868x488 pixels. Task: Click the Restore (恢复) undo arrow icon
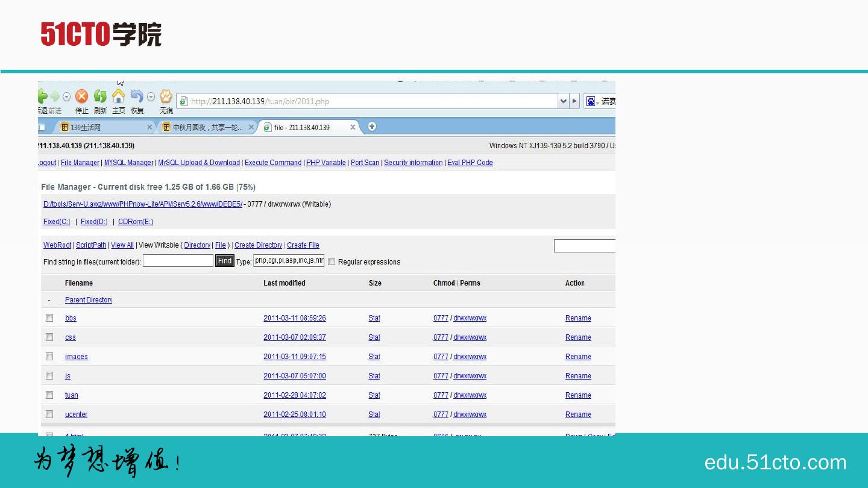(x=137, y=97)
